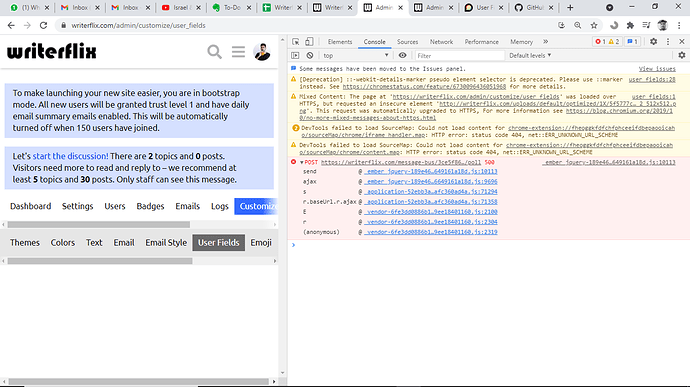Open the Themes customize sub-tab
The height and width of the screenshot is (387, 690).
[x=25, y=243]
